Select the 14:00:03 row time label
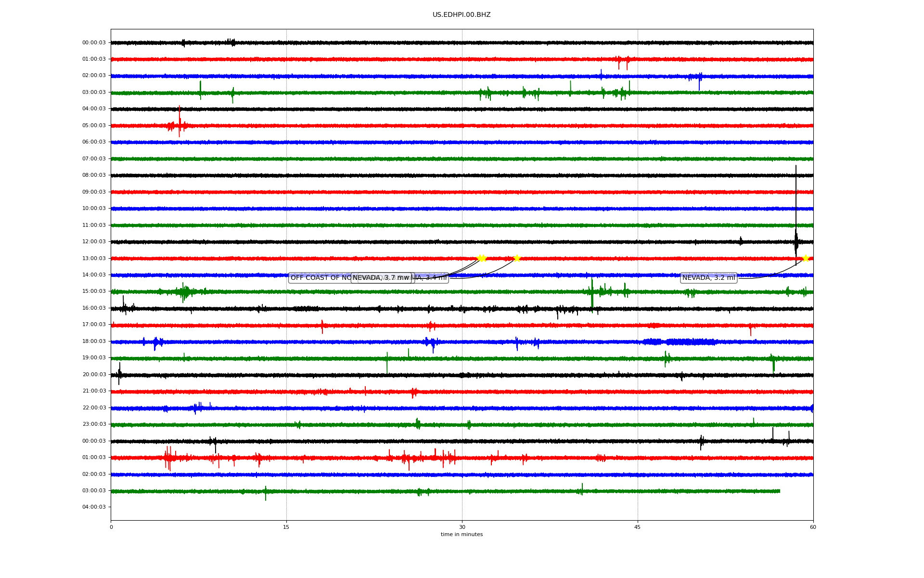The width and height of the screenshot is (924, 578). click(x=94, y=275)
